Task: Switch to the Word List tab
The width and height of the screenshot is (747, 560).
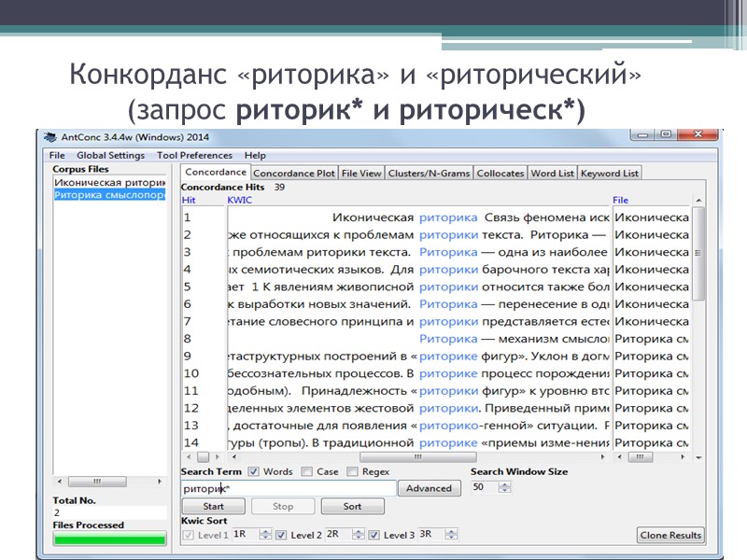Action: tap(552, 174)
